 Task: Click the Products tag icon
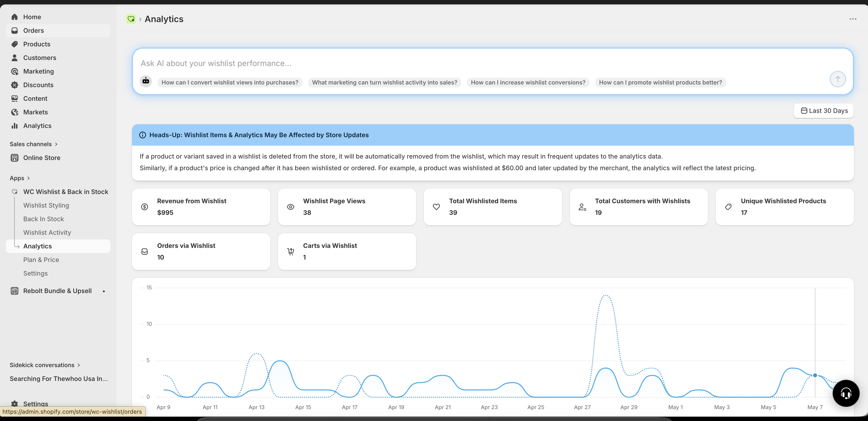[15, 44]
